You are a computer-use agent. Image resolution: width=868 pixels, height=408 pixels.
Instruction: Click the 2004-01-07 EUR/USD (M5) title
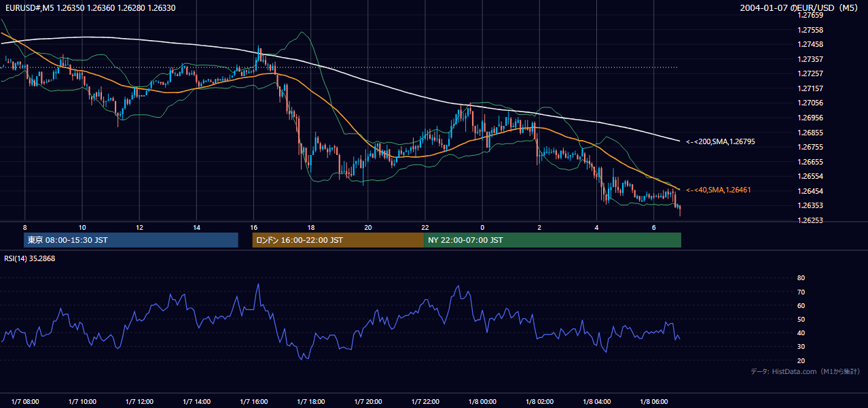(x=799, y=7)
